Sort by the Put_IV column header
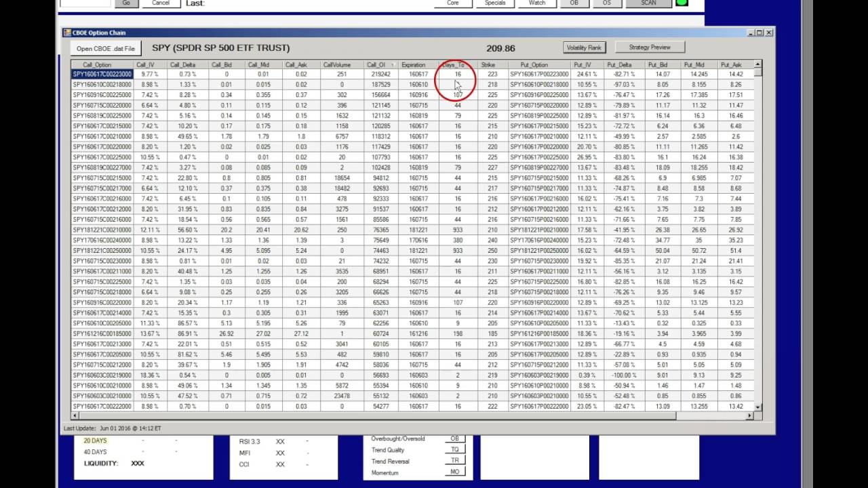 pos(586,65)
